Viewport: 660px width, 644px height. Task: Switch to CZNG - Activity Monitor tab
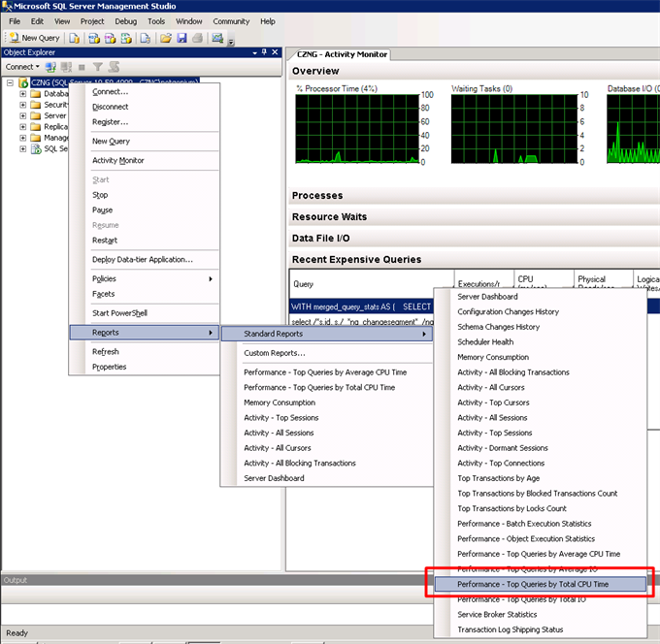(x=342, y=54)
